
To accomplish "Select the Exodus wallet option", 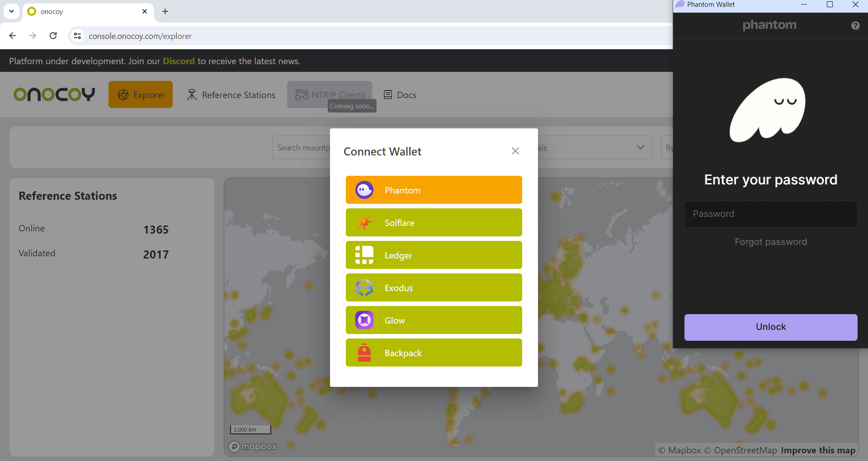I will point(434,287).
